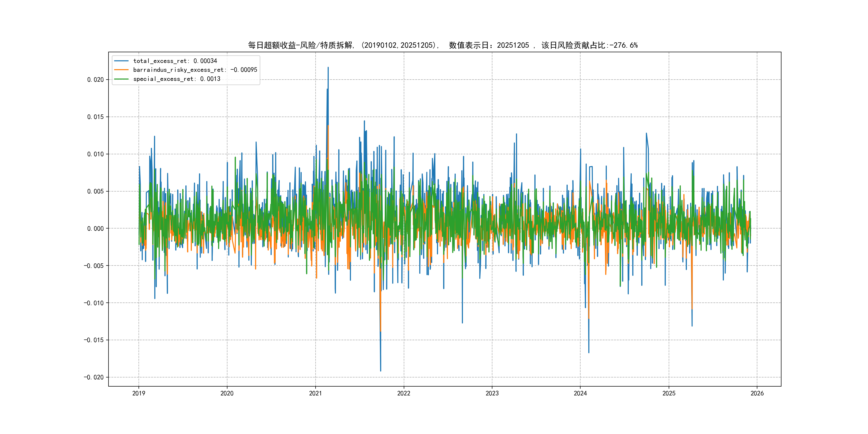Click the 2022 x-axis tick label
868x434 pixels.
click(404, 393)
